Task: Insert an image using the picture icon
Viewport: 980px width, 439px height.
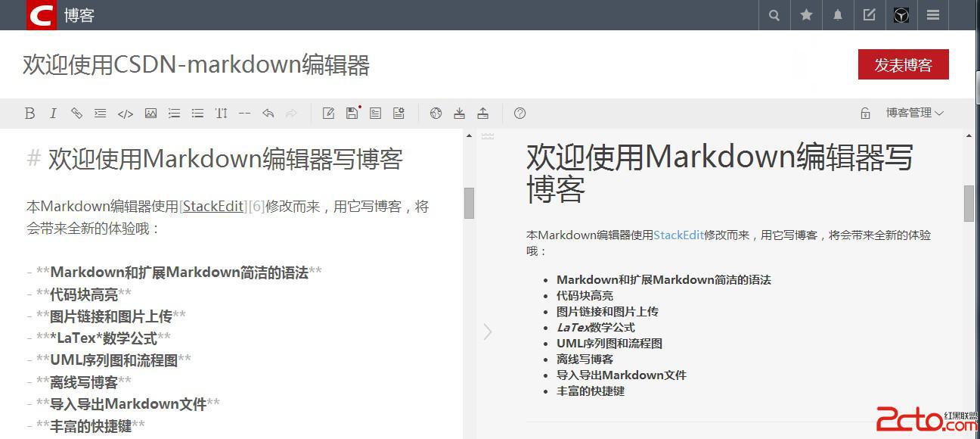Action: 150,114
